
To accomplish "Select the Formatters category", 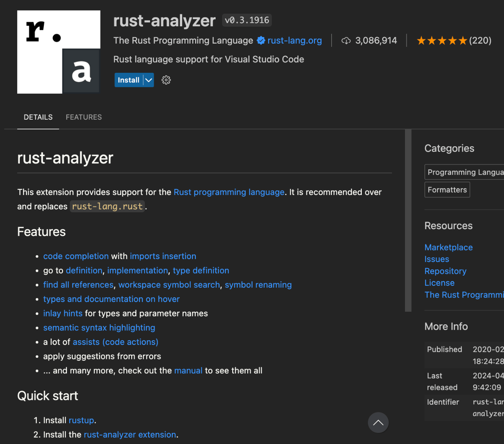I will (x=447, y=190).
